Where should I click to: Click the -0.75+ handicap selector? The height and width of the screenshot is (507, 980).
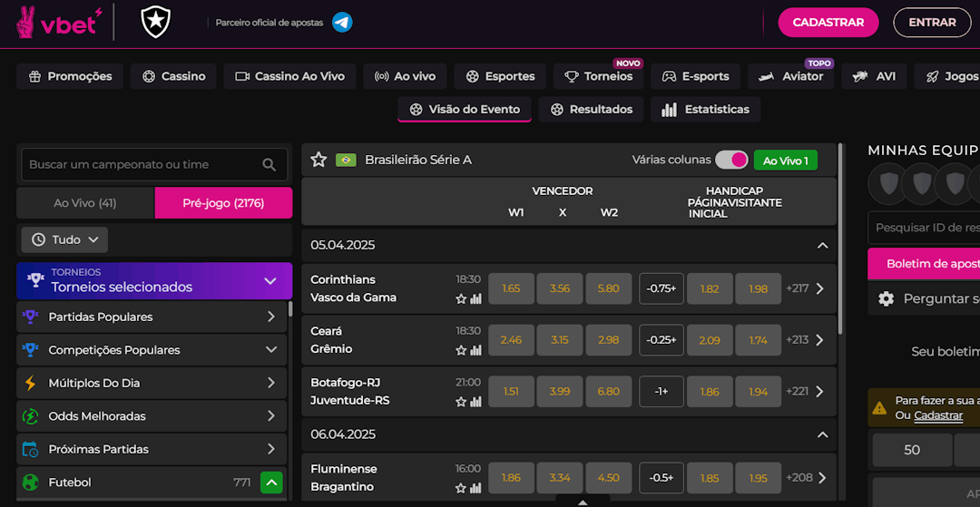tap(661, 288)
